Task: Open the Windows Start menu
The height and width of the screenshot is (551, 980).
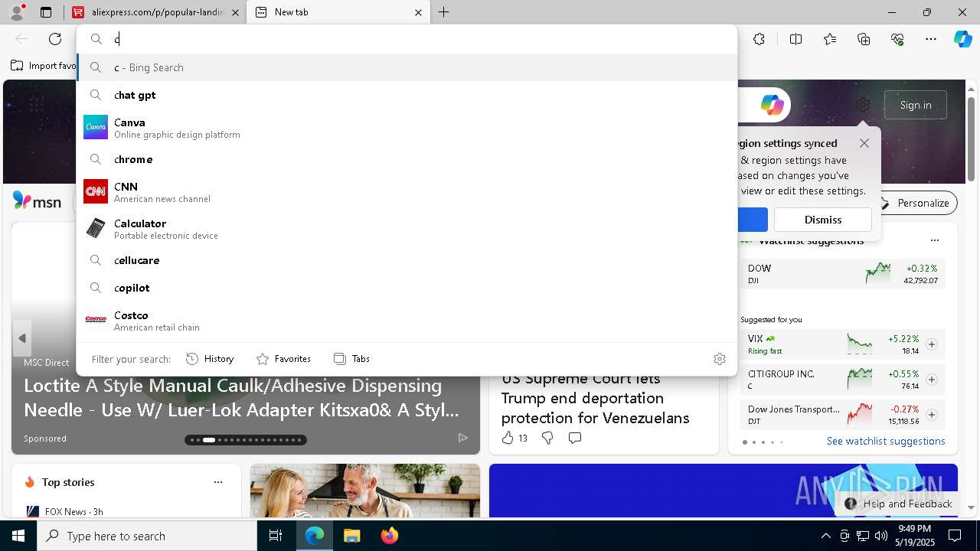Action: coord(18,536)
